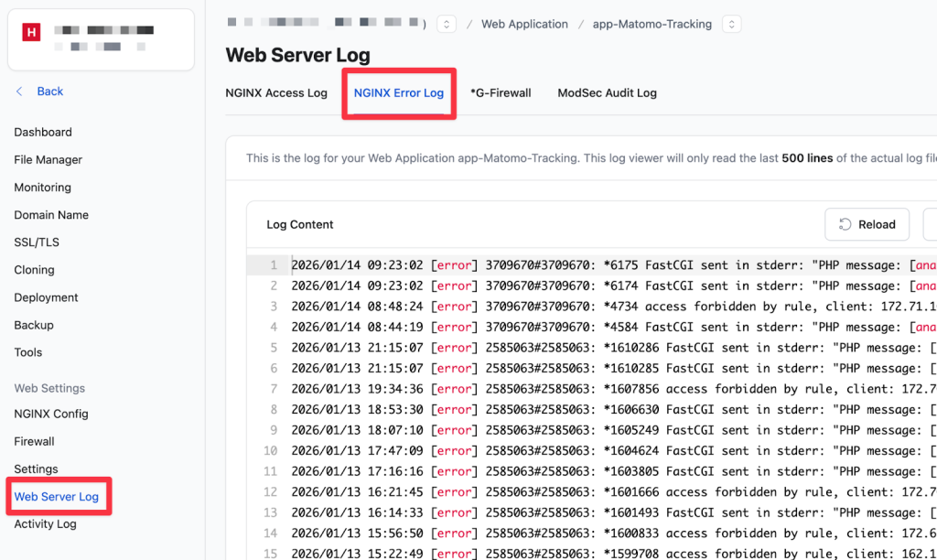Viewport: 937px width, 560px height.
Task: Go to File Manager in sidebar
Action: 48,160
